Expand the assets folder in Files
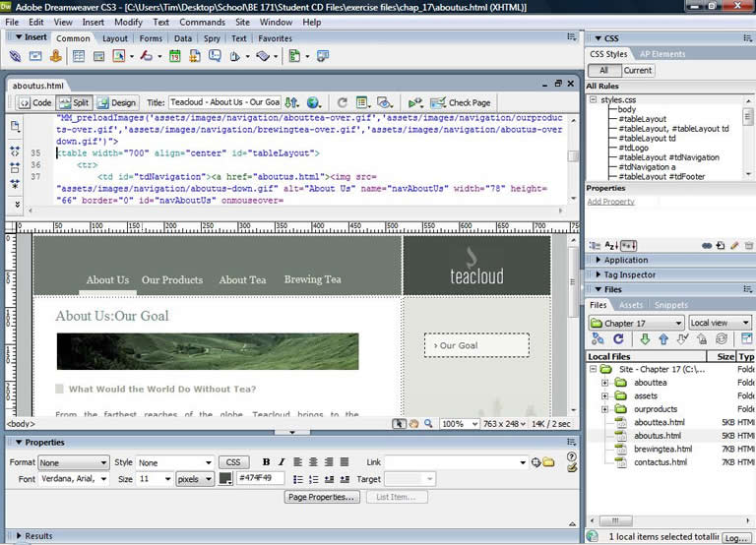756x545 pixels. (x=604, y=396)
